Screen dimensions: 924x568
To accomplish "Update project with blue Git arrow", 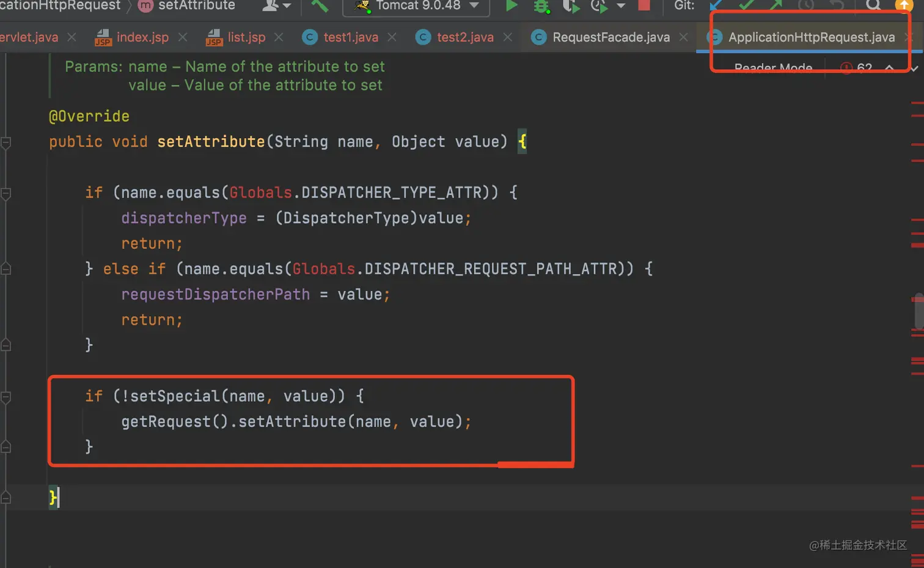I will 716,6.
